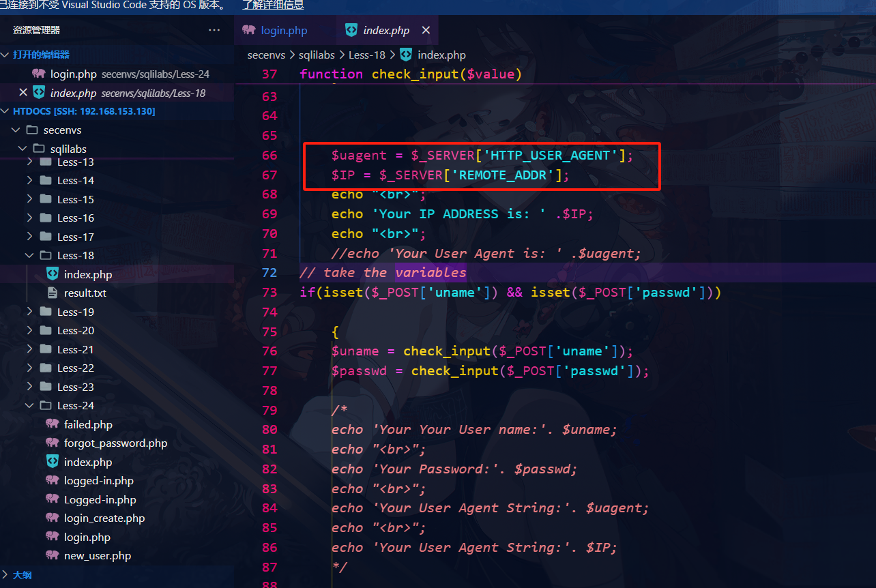Select secenvs in the breadcrumb

pyautogui.click(x=267, y=55)
